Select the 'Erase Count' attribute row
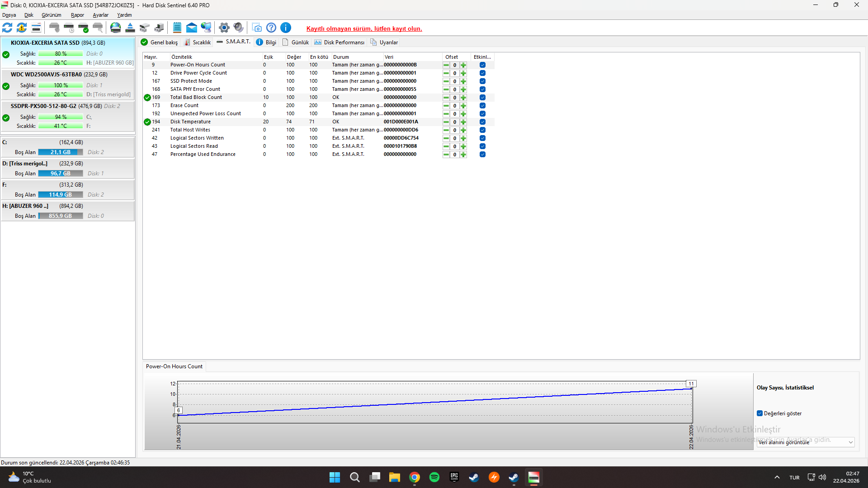Image resolution: width=868 pixels, height=488 pixels. [319, 106]
